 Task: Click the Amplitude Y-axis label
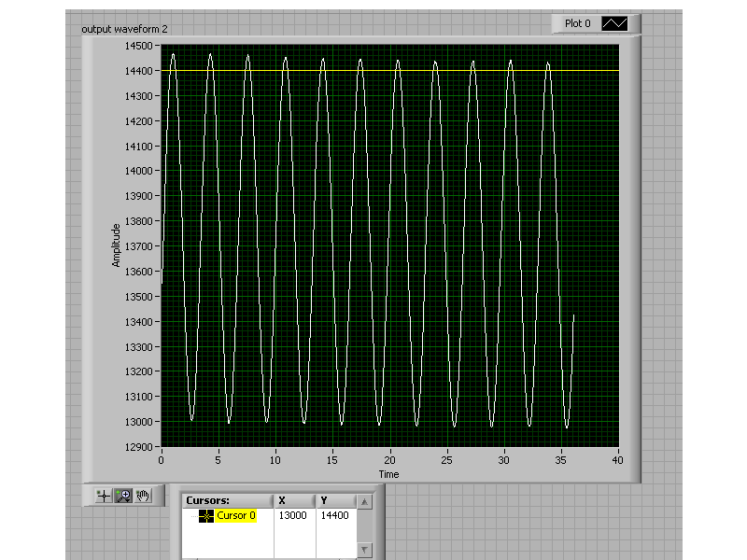click(117, 245)
